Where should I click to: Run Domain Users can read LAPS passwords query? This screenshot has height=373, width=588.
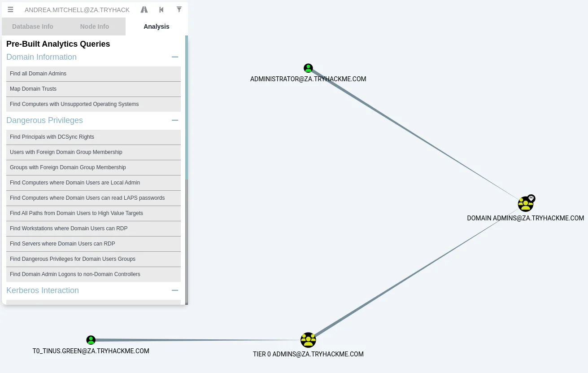pos(93,198)
